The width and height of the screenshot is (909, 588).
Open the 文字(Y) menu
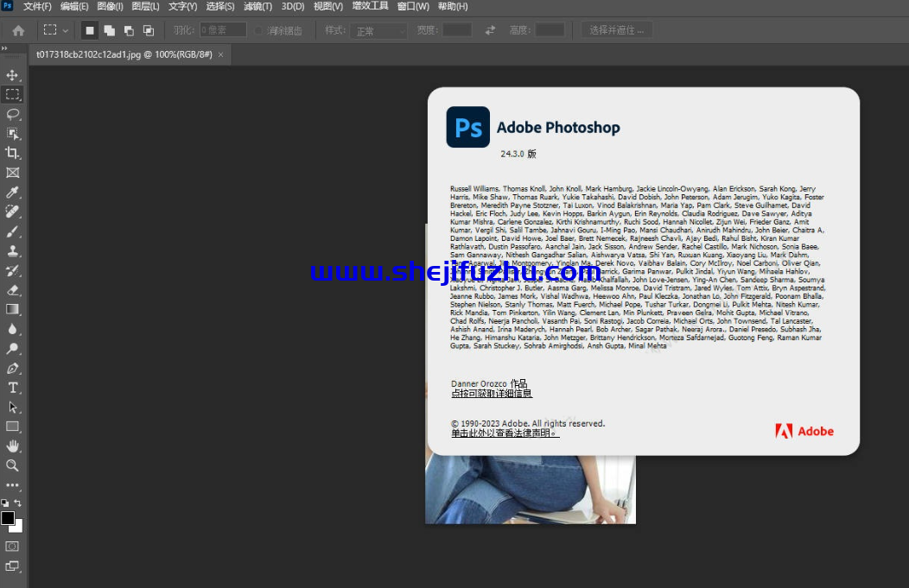[182, 6]
